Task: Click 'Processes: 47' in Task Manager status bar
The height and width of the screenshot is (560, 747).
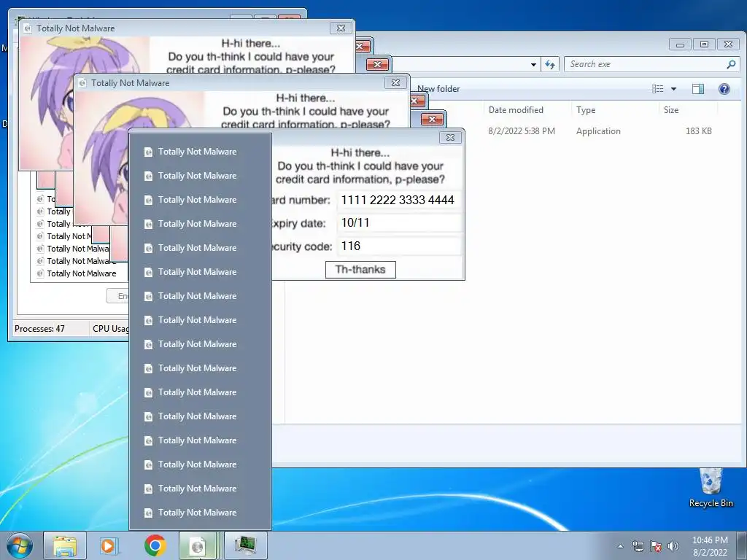Action: click(x=39, y=329)
